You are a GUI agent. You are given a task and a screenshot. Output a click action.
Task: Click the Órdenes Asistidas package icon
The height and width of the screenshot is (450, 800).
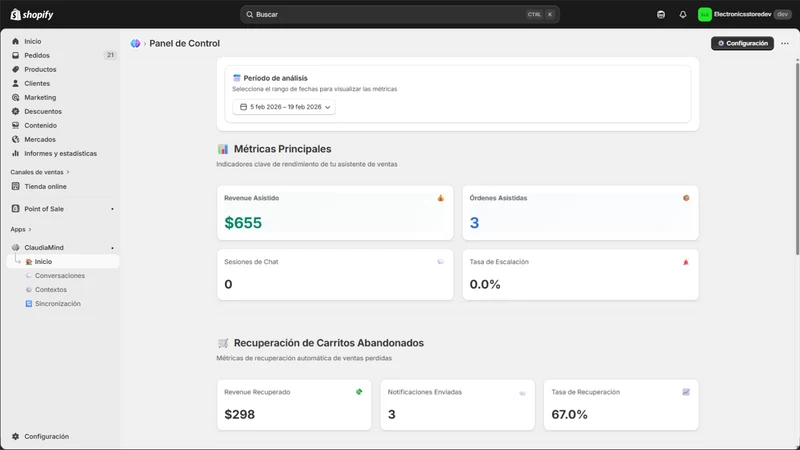(686, 198)
